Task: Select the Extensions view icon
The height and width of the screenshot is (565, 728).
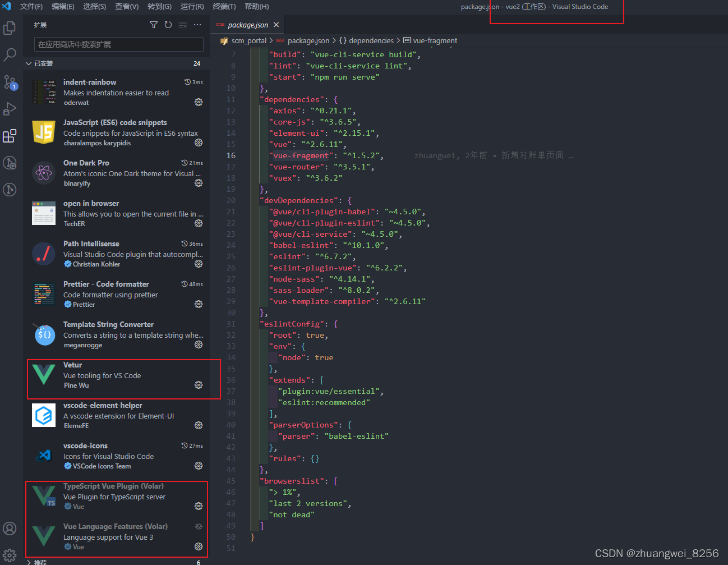Action: (x=10, y=136)
